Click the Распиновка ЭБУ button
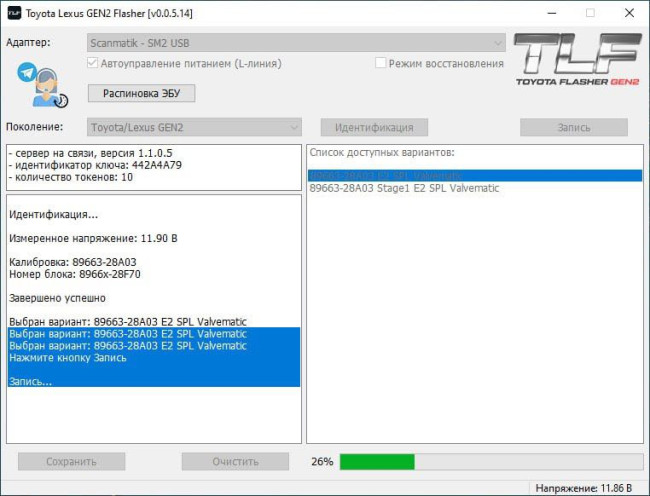This screenshot has width=650, height=496. point(141,93)
